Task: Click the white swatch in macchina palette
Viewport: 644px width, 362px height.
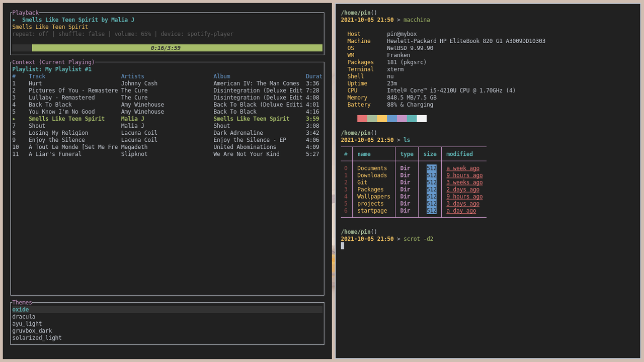Action: click(x=422, y=119)
